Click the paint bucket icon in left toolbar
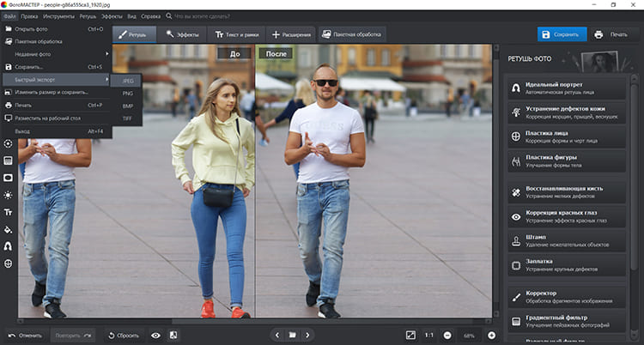The width and height of the screenshot is (644, 345). tap(9, 229)
